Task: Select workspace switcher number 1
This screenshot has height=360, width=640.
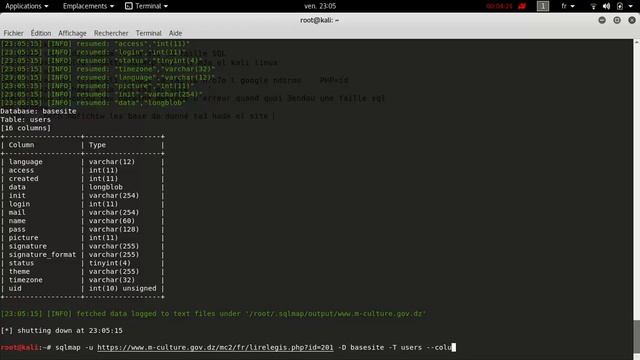Action: click(543, 6)
